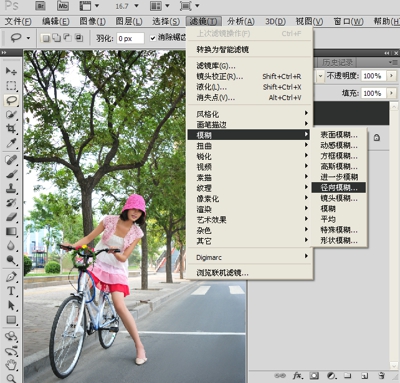
Task: Select the Brush tool
Action: pos(11,174)
